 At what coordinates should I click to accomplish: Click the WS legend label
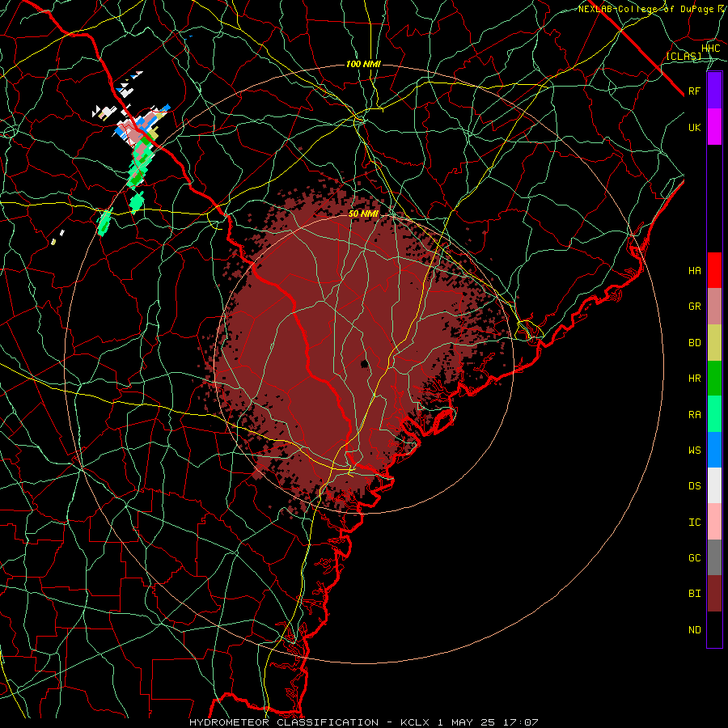tap(695, 451)
